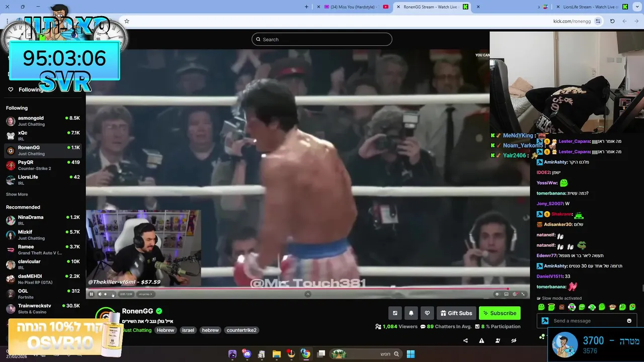Viewport: 644px width, 362px height.
Task: Share the stream via share icon
Action: point(465,340)
